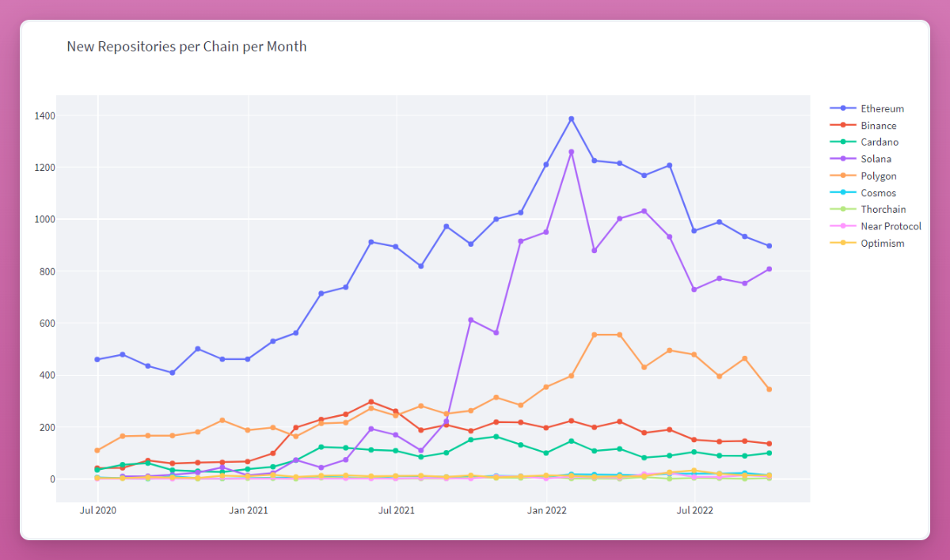This screenshot has width=950, height=560.
Task: Hide the Optimism series via legend
Action: pyautogui.click(x=882, y=244)
